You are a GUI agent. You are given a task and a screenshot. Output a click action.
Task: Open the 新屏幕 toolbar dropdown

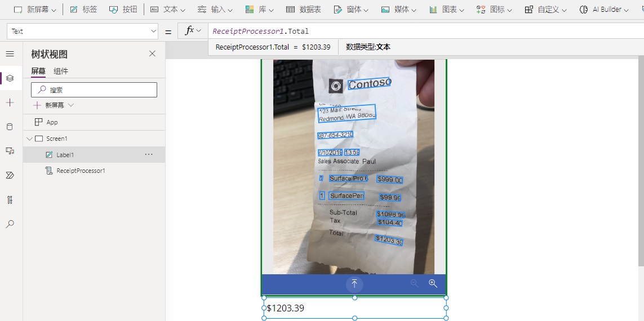click(35, 10)
